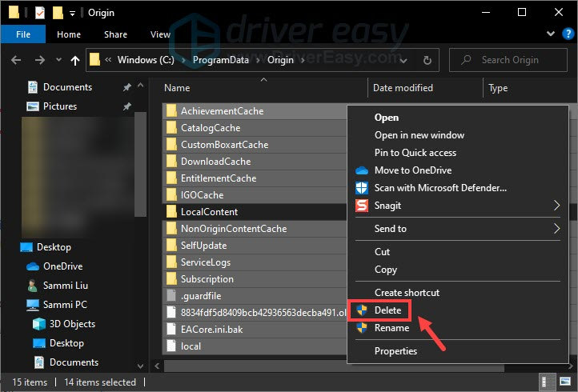Viewport: 578px width, 392px height.
Task: Click Origin in the address path
Action: 280,60
